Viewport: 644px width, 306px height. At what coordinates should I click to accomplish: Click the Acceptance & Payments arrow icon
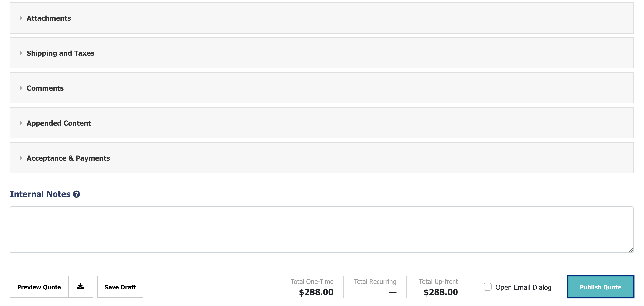[x=21, y=158]
